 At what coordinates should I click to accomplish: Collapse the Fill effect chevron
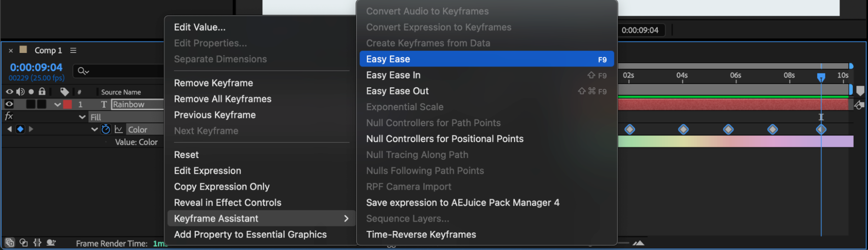click(82, 117)
